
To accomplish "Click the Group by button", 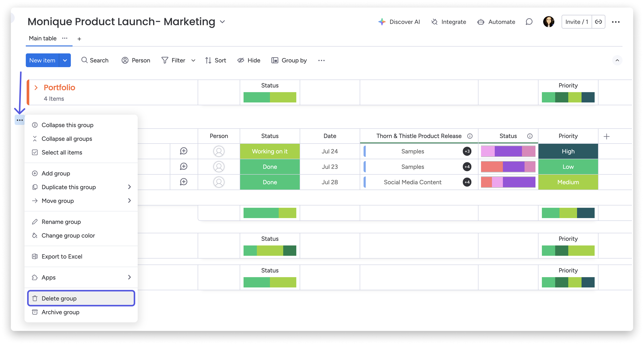I will 289,60.
